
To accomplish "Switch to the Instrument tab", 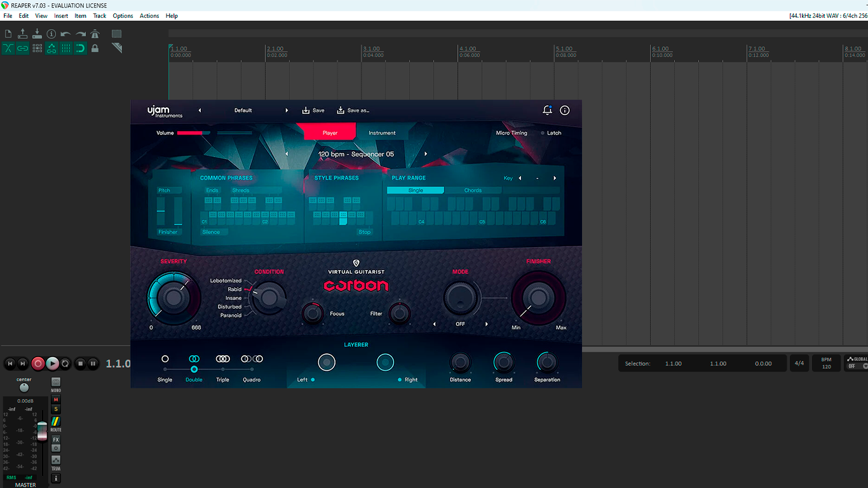I will [x=382, y=133].
